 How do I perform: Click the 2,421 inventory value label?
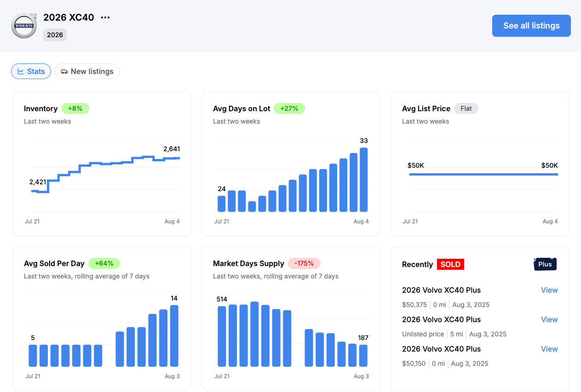click(x=38, y=182)
